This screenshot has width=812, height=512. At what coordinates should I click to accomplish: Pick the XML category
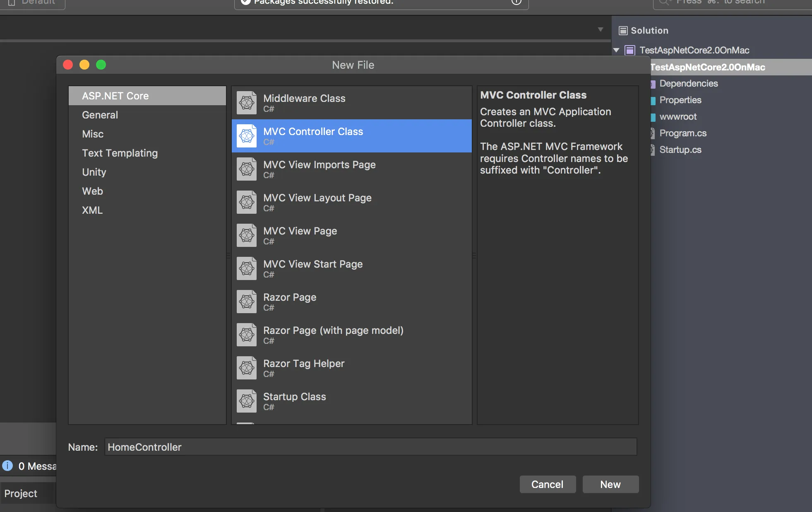[x=92, y=210]
